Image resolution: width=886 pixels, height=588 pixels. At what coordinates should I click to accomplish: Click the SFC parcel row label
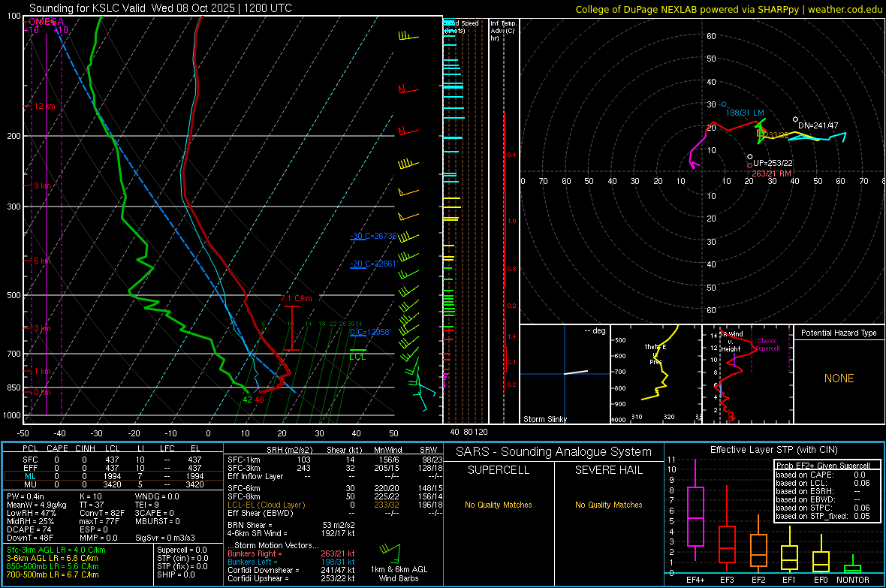[x=30, y=460]
